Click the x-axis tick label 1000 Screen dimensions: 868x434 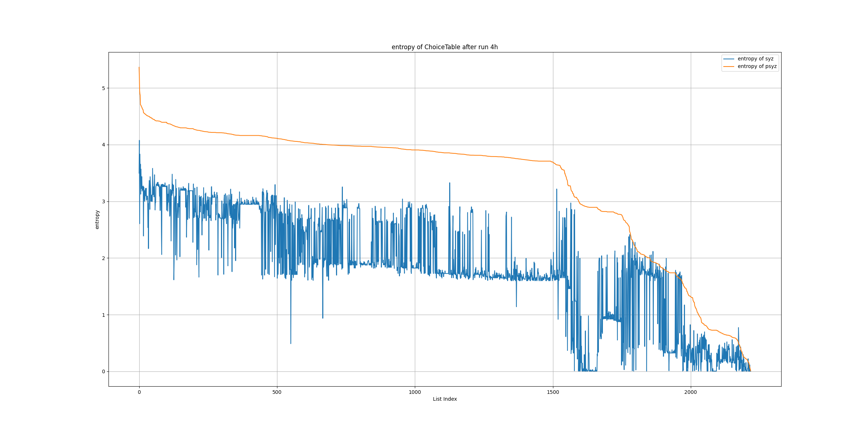415,392
